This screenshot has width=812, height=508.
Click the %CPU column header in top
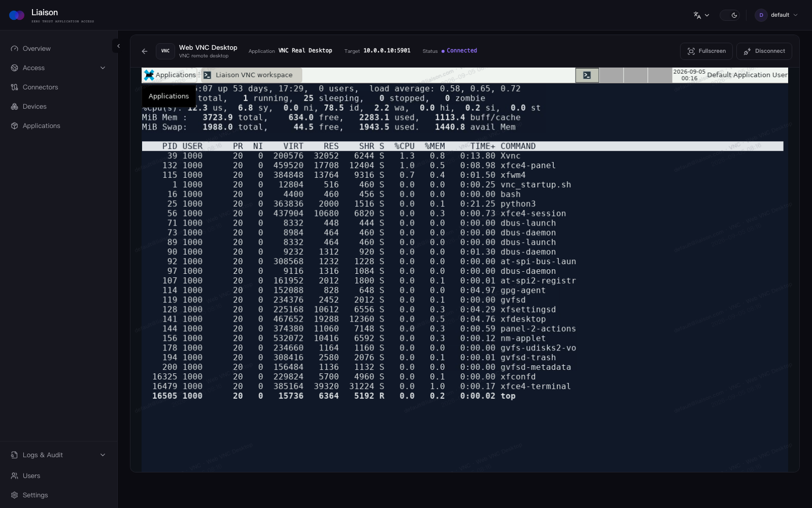pyautogui.click(x=404, y=146)
